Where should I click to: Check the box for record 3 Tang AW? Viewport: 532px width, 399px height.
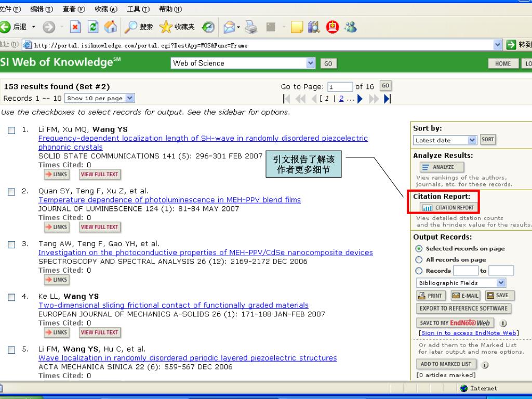[11, 245]
